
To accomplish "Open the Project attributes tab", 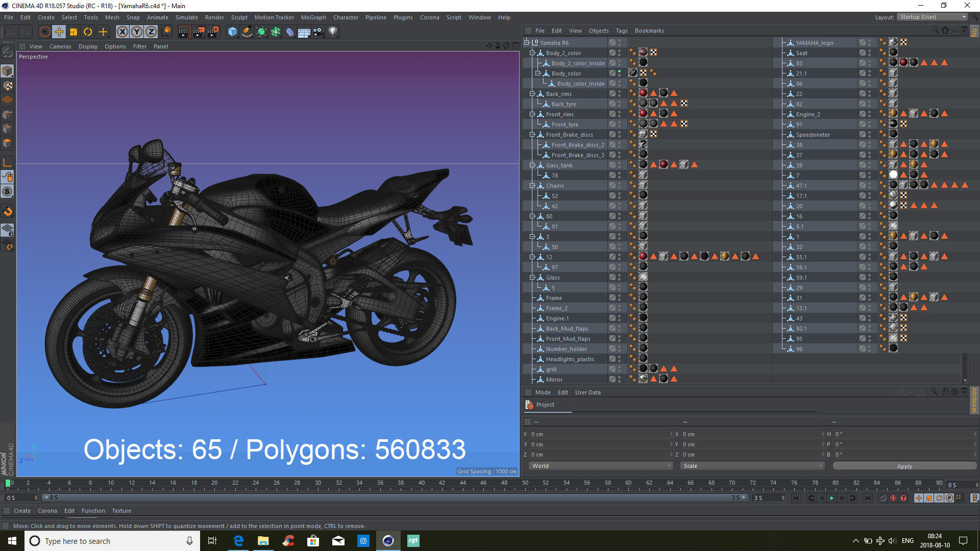I will 545,405.
